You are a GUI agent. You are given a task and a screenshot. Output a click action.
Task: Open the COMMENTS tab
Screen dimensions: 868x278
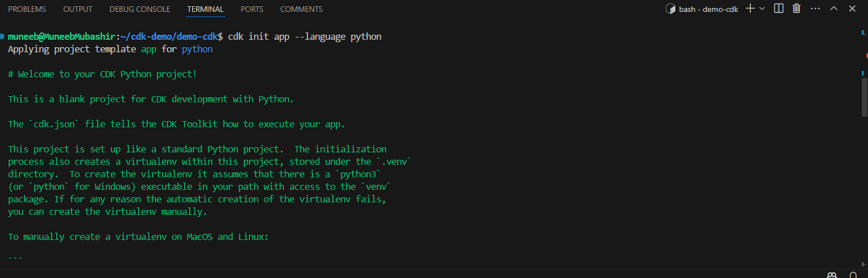coord(301,9)
